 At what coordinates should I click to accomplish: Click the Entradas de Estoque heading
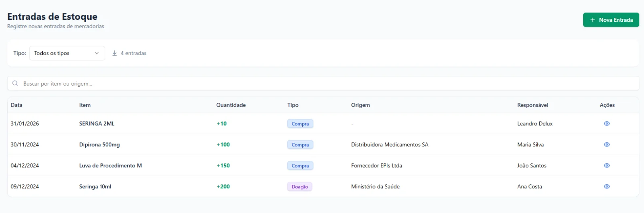click(52, 17)
